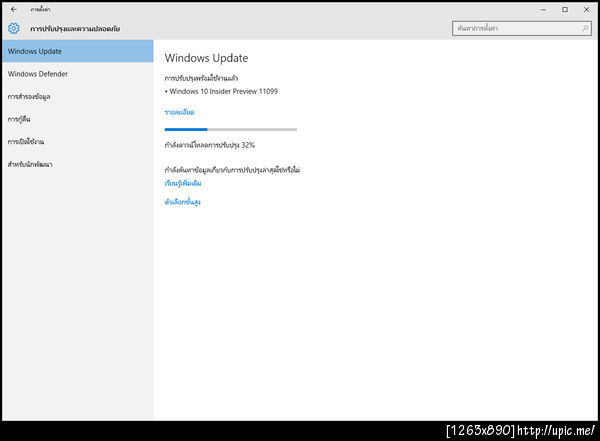Select Windows Update in sidebar
The width and height of the screenshot is (600, 441).
click(x=78, y=51)
